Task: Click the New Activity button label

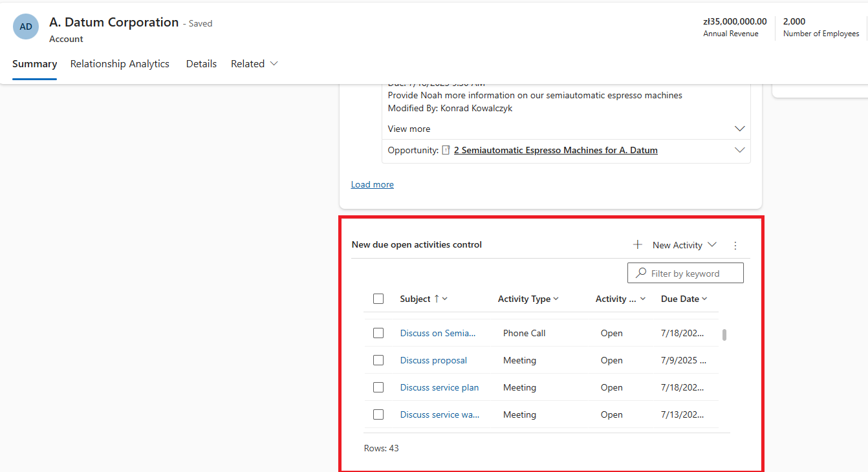Action: click(677, 245)
